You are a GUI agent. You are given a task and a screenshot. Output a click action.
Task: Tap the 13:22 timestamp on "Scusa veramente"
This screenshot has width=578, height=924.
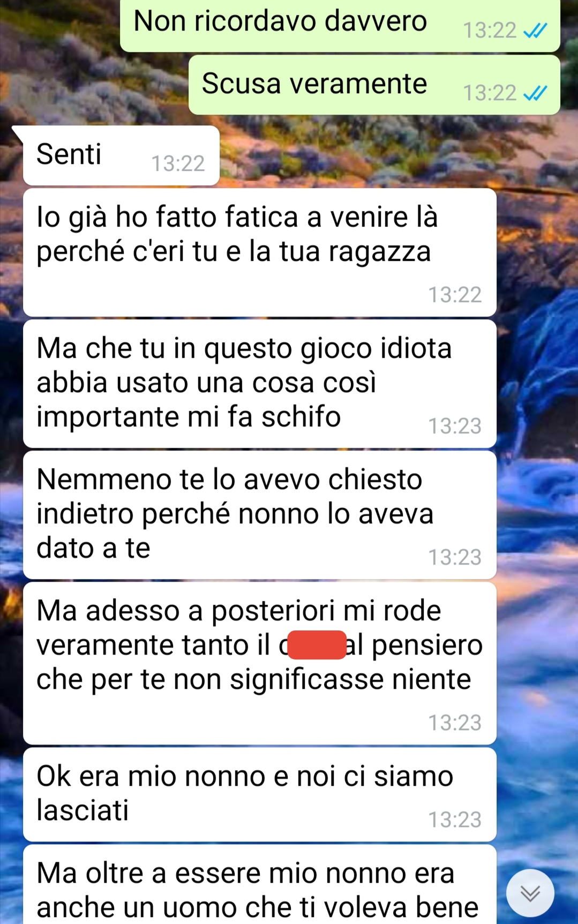click(490, 93)
